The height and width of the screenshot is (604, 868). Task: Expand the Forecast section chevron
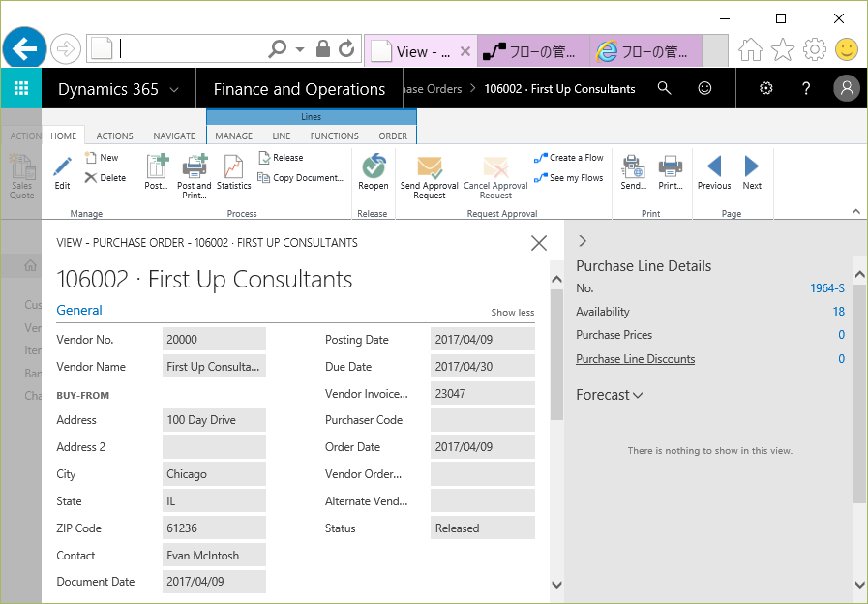click(x=638, y=395)
